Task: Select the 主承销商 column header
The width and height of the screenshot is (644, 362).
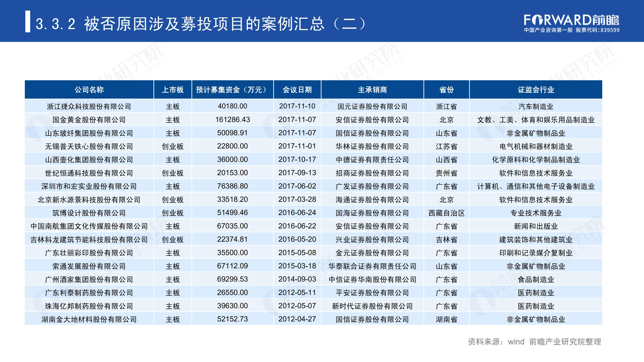Action: pyautogui.click(x=372, y=90)
